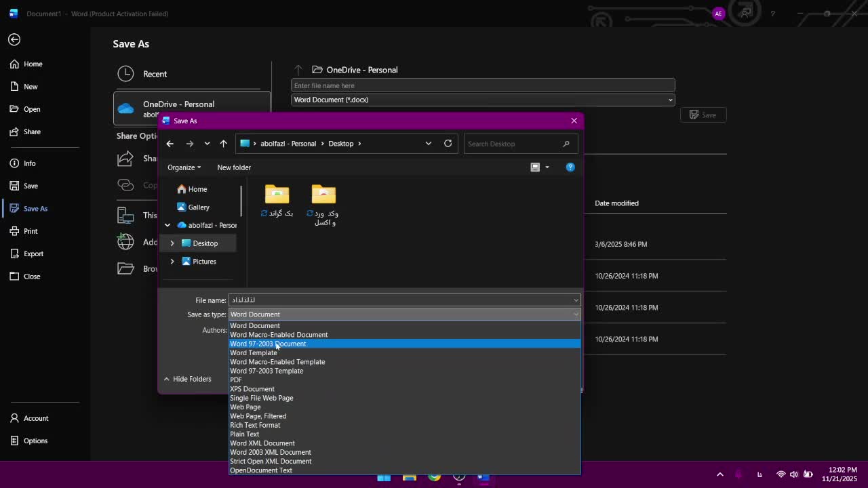This screenshot has height=488, width=868.
Task: Click the up-folder arrow in dialog navigation
Action: [223, 144]
